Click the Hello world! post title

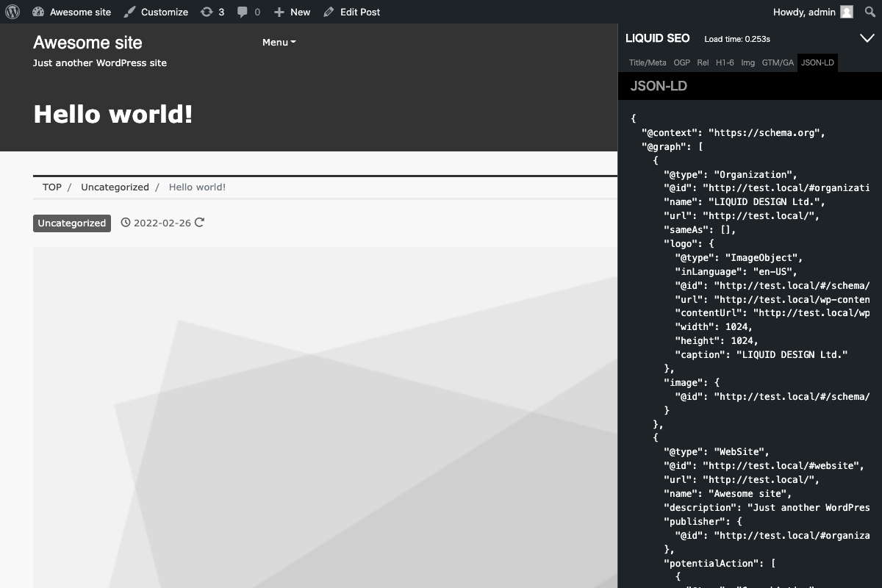point(113,114)
